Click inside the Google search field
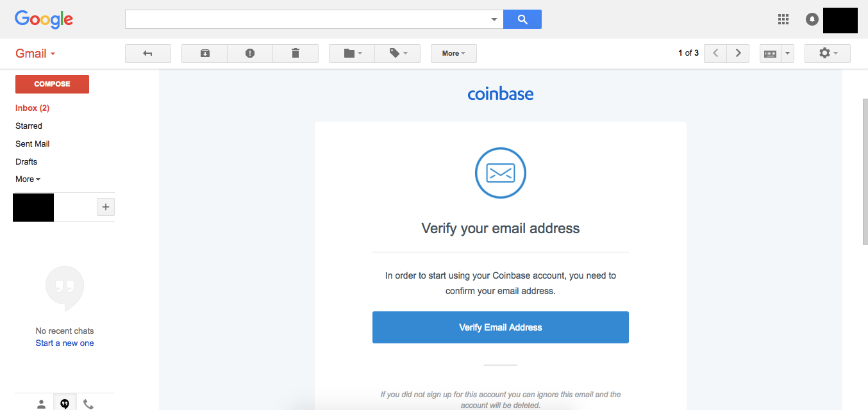868x410 pixels. click(x=306, y=19)
